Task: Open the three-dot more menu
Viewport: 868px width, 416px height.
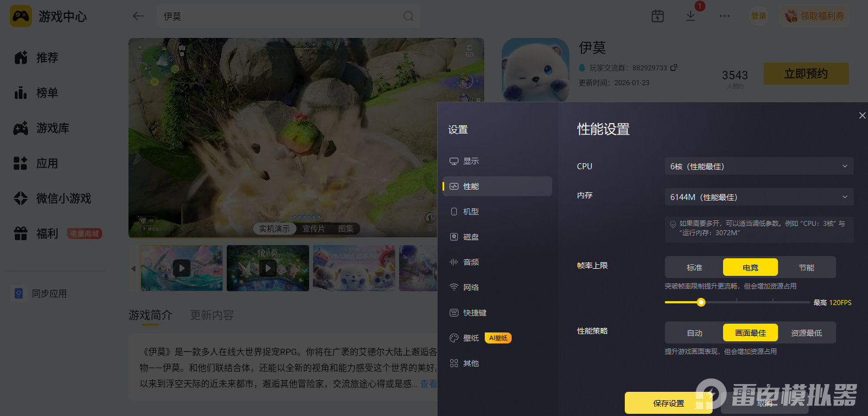Action: [725, 16]
